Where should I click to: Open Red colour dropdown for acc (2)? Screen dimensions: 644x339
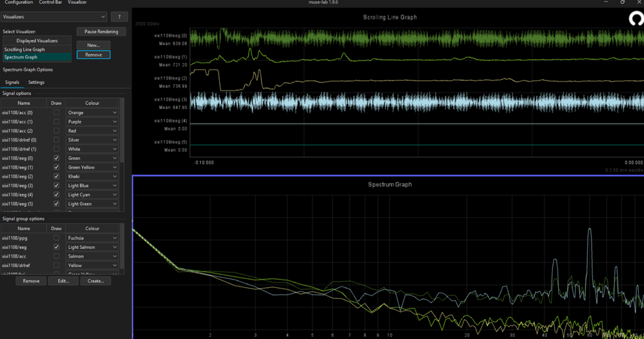click(x=92, y=131)
